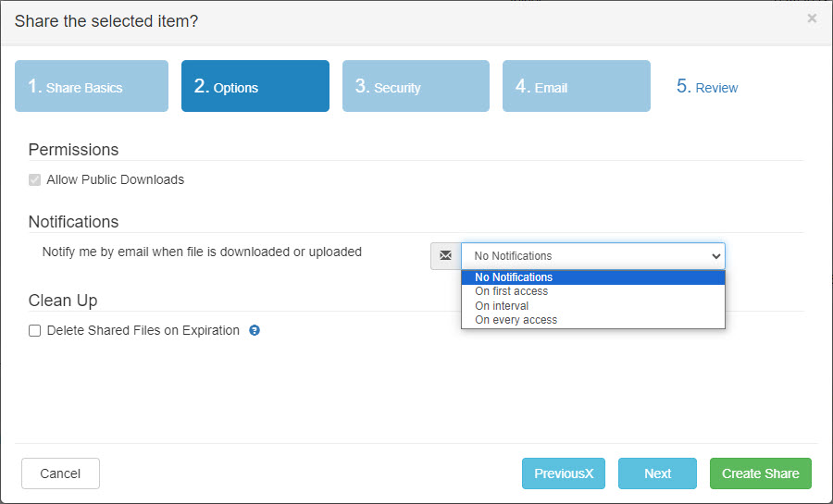The image size is (833, 504).
Task: Select On every access option
Action: pyautogui.click(x=593, y=320)
